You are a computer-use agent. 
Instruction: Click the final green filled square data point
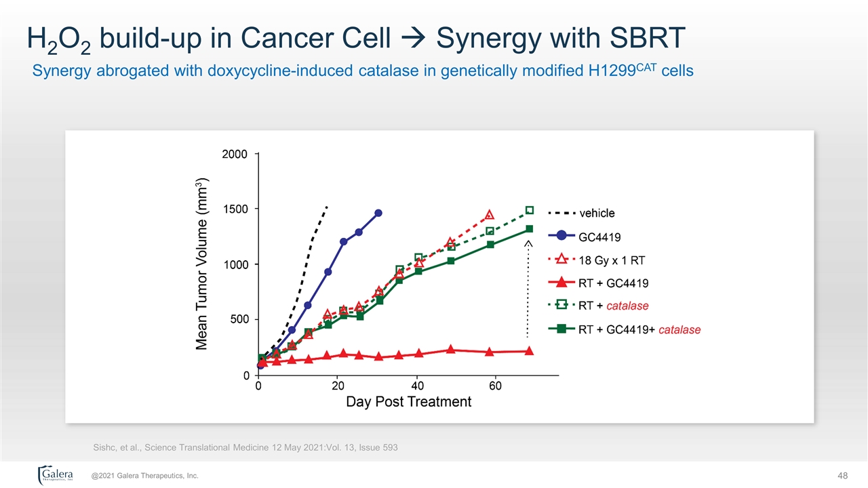[530, 229]
